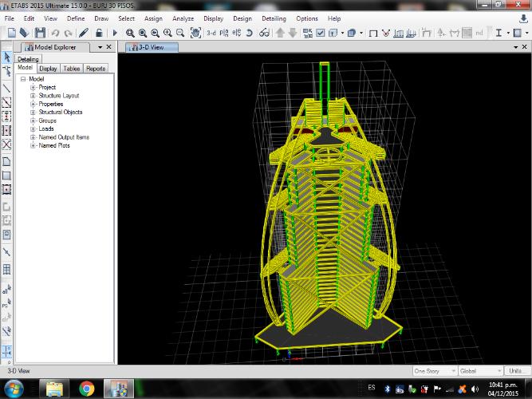Image resolution: width=532 pixels, height=399 pixels.
Task: Click the Set Plan View icon
Action: [x=224, y=33]
